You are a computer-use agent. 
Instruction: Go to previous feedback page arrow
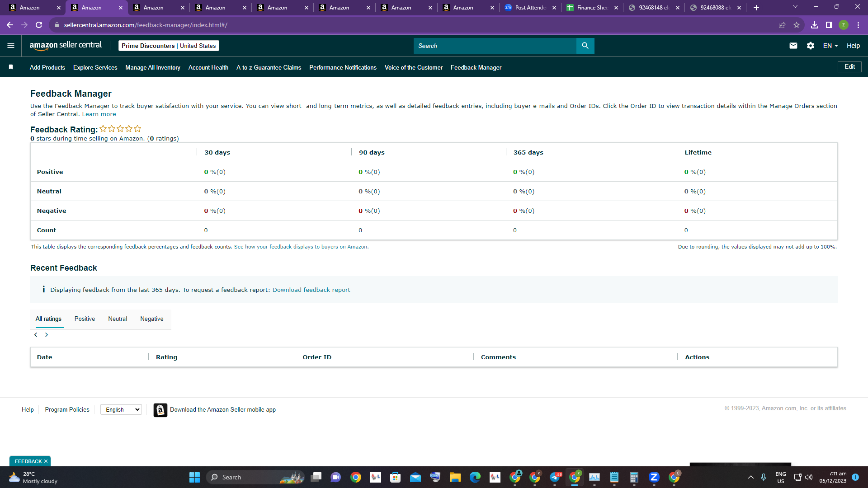click(36, 335)
